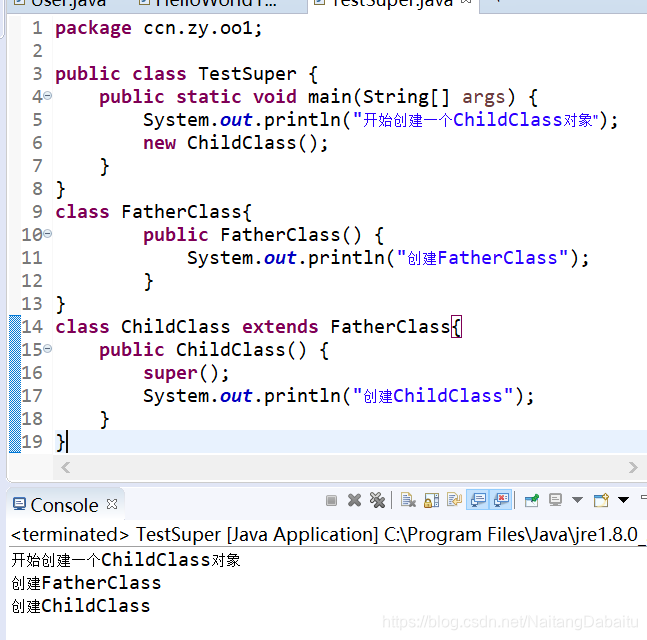This screenshot has height=640, width=647.
Task: Click console output '创建FatherClass'
Action: point(86,583)
